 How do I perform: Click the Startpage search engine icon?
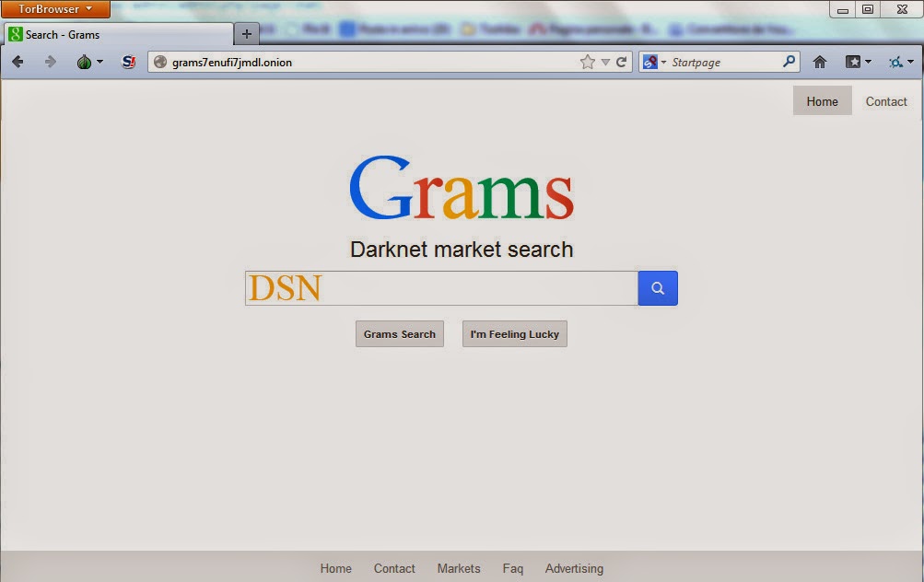tap(650, 62)
